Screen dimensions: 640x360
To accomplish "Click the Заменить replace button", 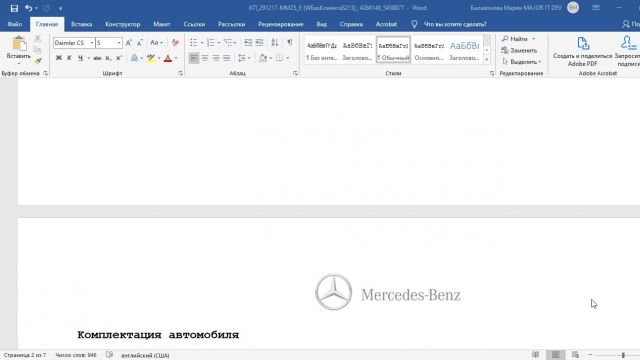I will (519, 50).
